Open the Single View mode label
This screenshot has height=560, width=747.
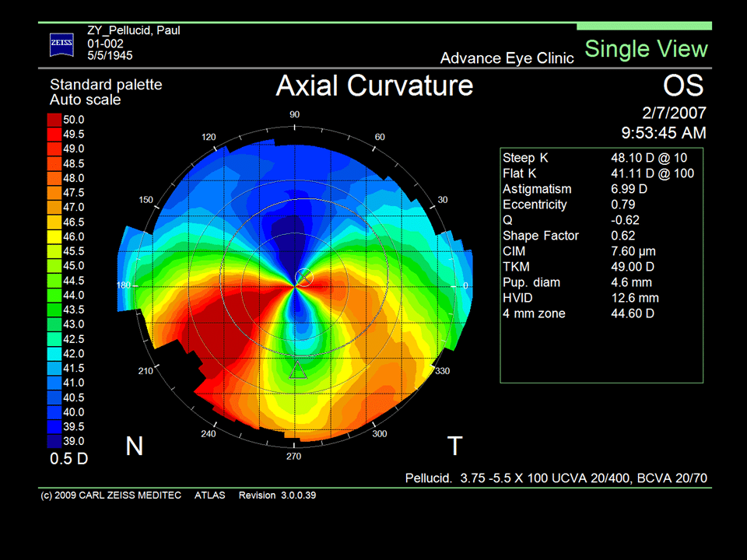click(x=646, y=49)
